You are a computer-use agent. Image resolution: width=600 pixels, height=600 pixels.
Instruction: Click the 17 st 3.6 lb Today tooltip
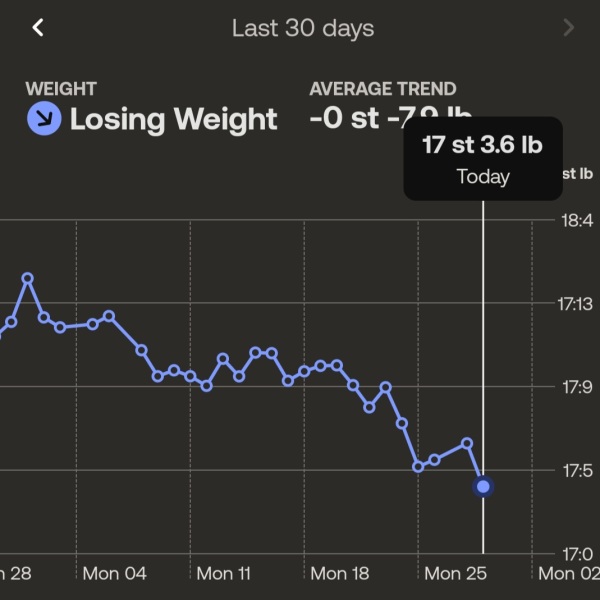tap(482, 160)
